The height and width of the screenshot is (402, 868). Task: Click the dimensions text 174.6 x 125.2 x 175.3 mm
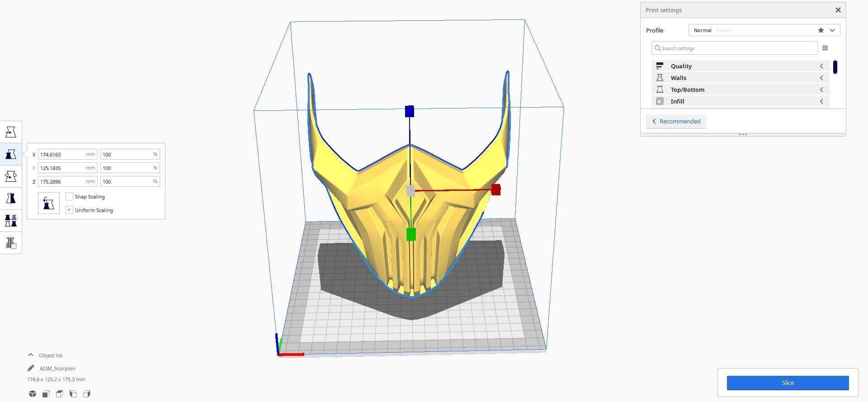click(x=56, y=379)
